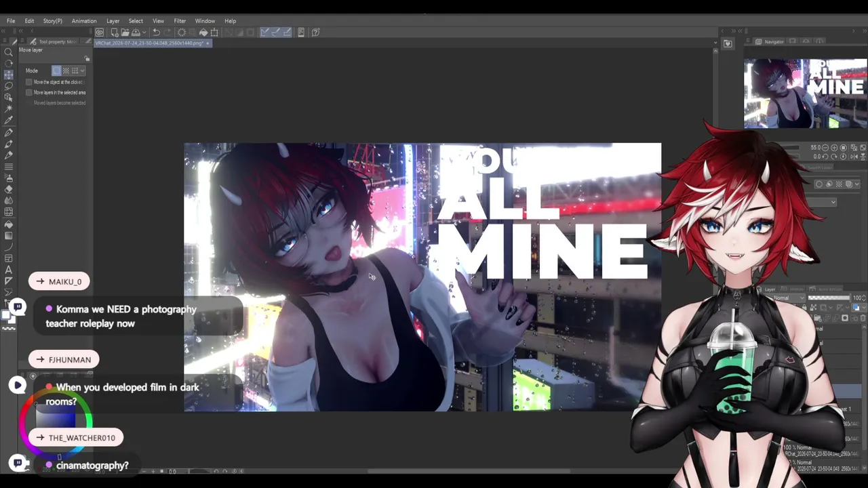Open the Tool property tab
Screen dimensions: 868x488
[x=54, y=42]
